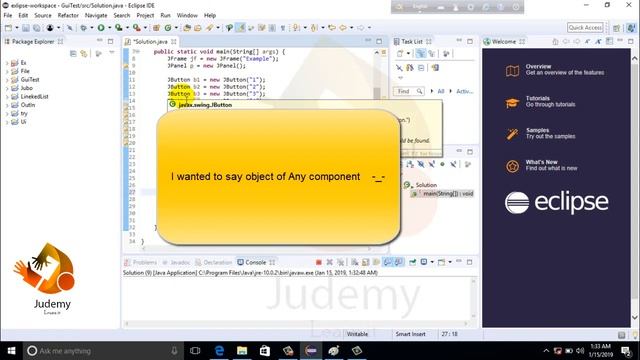
Task: Toggle Mark Occurrences highlighted toolbar button
Action: pyautogui.click(x=241, y=28)
